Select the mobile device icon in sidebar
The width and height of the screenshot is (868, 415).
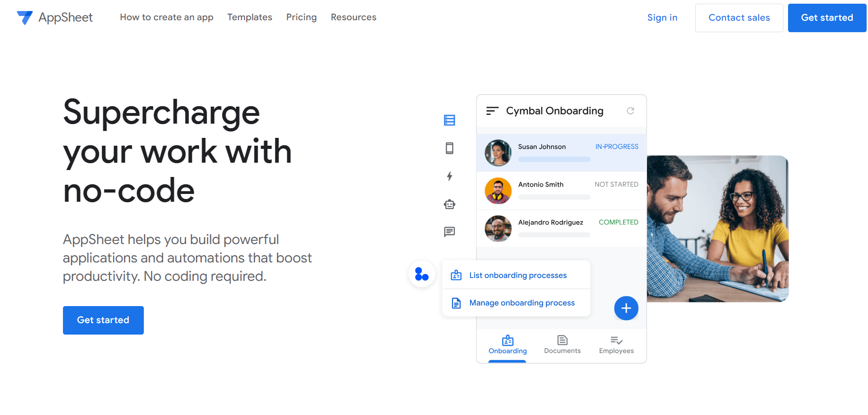[449, 148]
